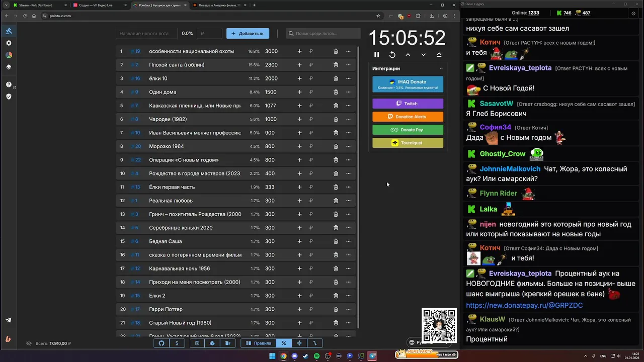Open the GitHub icon in bottom toolbar
Viewport: 644px width, 362px height.
(x=162, y=343)
